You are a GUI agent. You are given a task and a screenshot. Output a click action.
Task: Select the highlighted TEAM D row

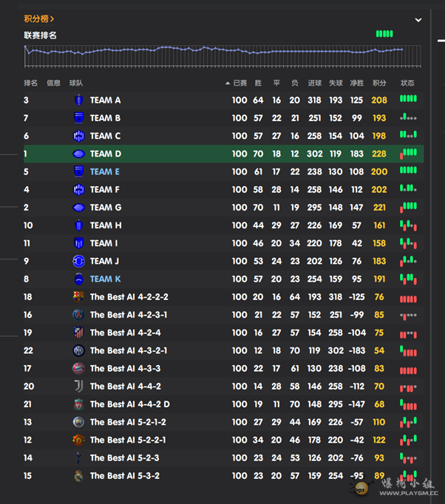222,154
